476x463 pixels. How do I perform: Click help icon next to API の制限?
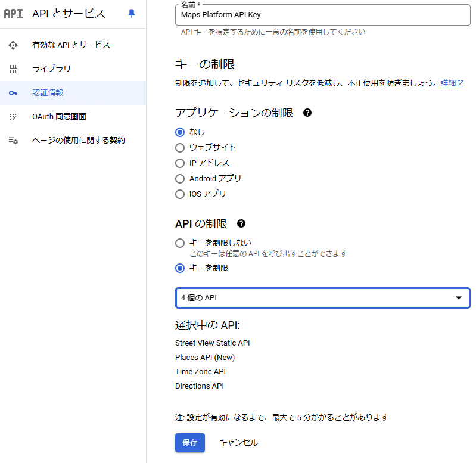pos(241,224)
